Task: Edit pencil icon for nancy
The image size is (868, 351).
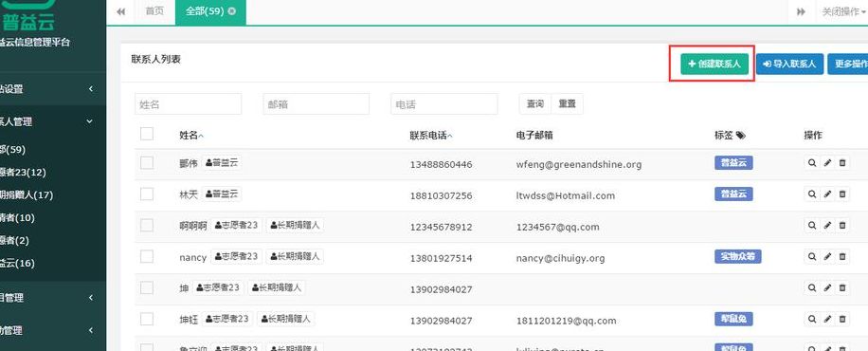Action: [x=827, y=257]
